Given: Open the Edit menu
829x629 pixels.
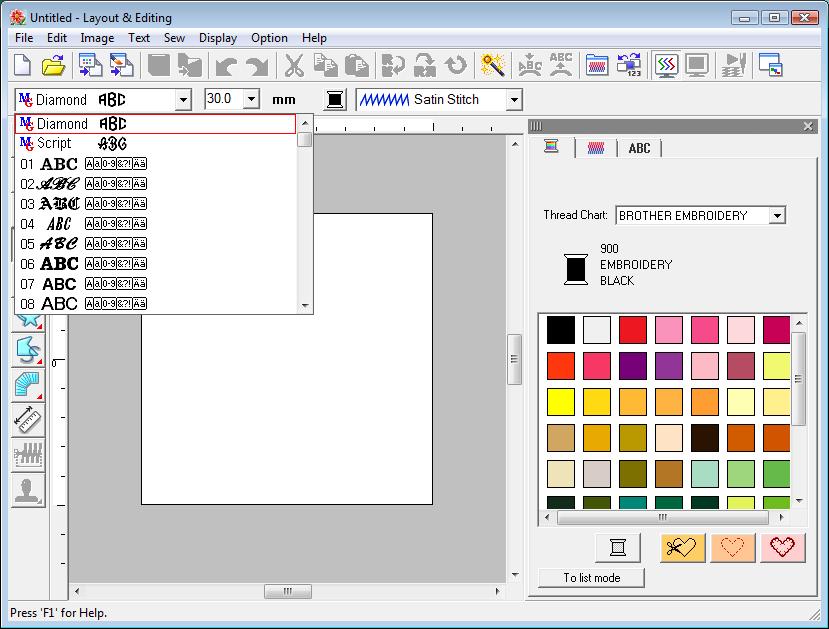Looking at the screenshot, I should tap(57, 38).
